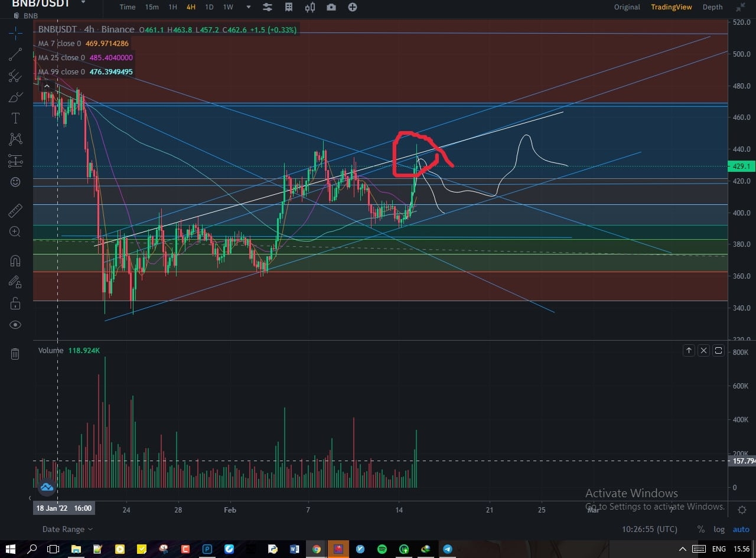Select the Text annotation tool

coord(15,118)
